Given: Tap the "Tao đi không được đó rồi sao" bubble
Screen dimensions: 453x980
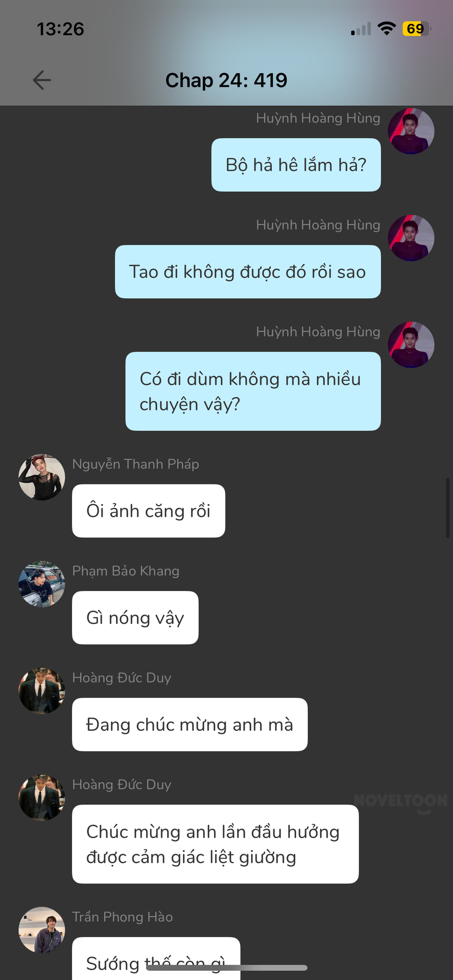Looking at the screenshot, I should [x=248, y=272].
